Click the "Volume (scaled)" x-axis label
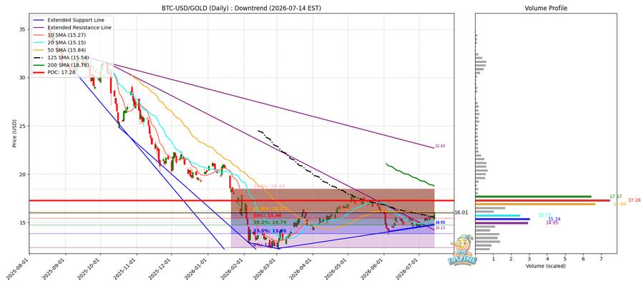The width and height of the screenshot is (644, 286). click(x=546, y=266)
